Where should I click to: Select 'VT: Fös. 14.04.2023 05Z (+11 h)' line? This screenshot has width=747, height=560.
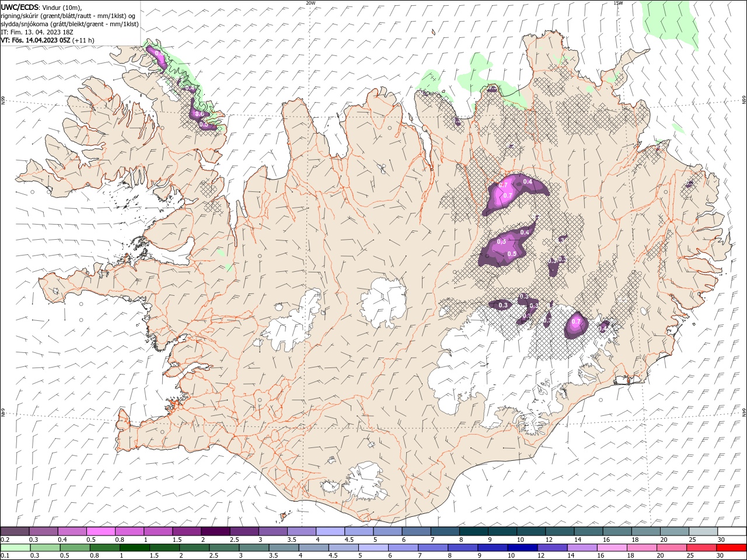(48, 40)
